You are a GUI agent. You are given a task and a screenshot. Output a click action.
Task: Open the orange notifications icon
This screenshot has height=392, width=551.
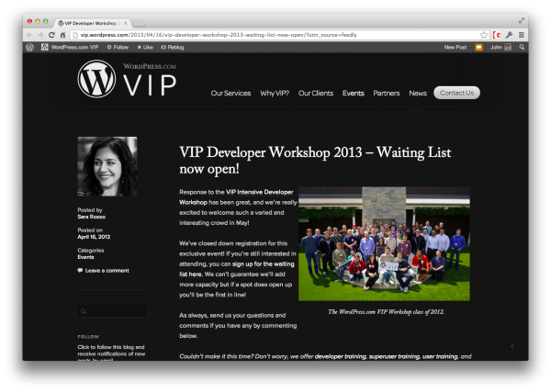[x=478, y=47]
